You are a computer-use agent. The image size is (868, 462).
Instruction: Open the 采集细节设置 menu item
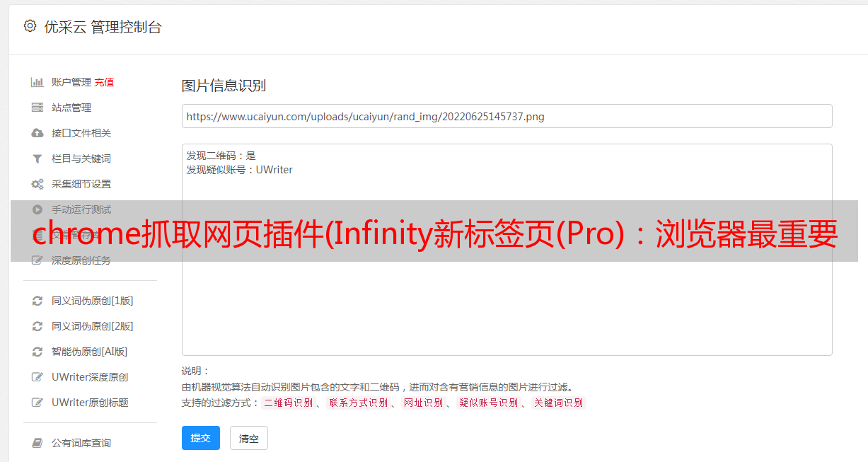81,184
